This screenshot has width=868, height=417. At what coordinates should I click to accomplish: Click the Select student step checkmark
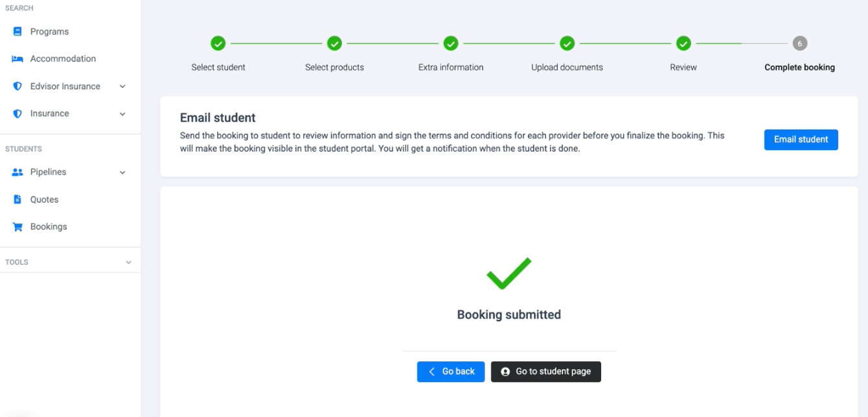218,43
